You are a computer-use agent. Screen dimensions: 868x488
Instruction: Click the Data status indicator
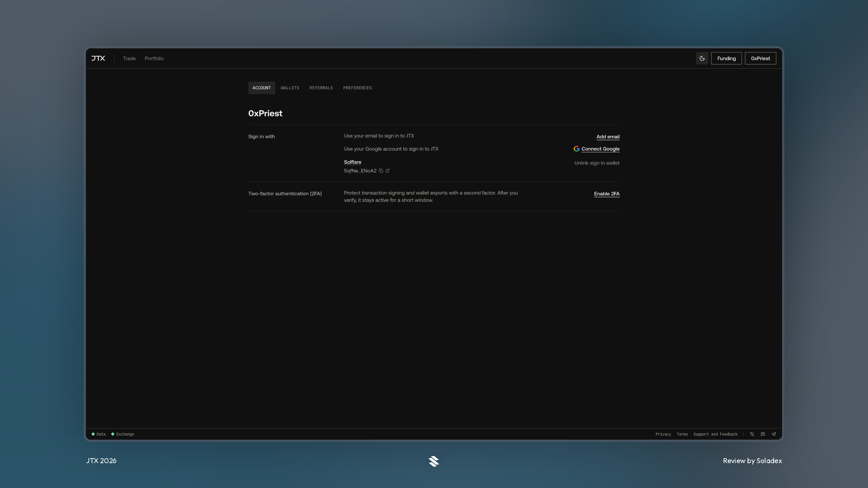click(99, 434)
